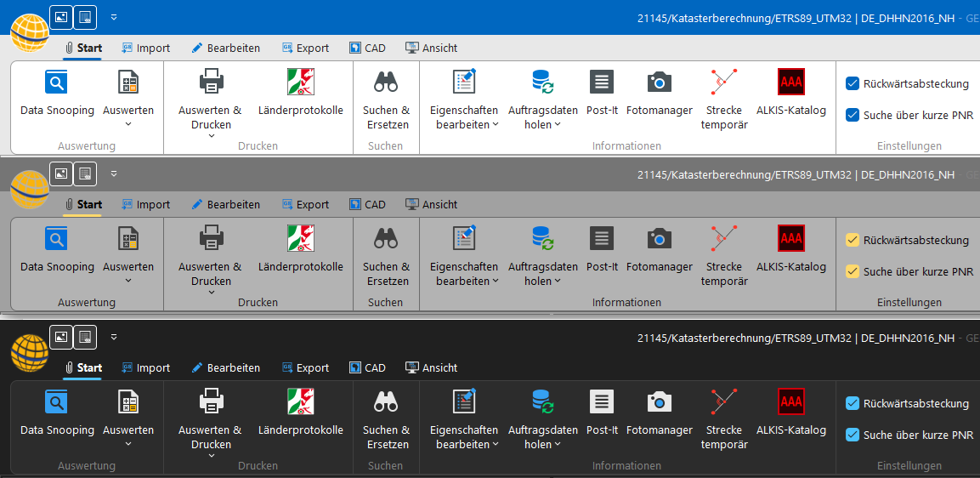Toggle yellow Suche über kurze PNR checkbox
The image size is (980, 478).
coord(852,271)
